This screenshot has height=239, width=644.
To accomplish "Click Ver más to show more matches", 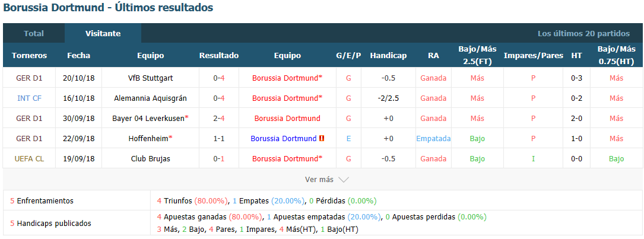I will click(319, 180).
